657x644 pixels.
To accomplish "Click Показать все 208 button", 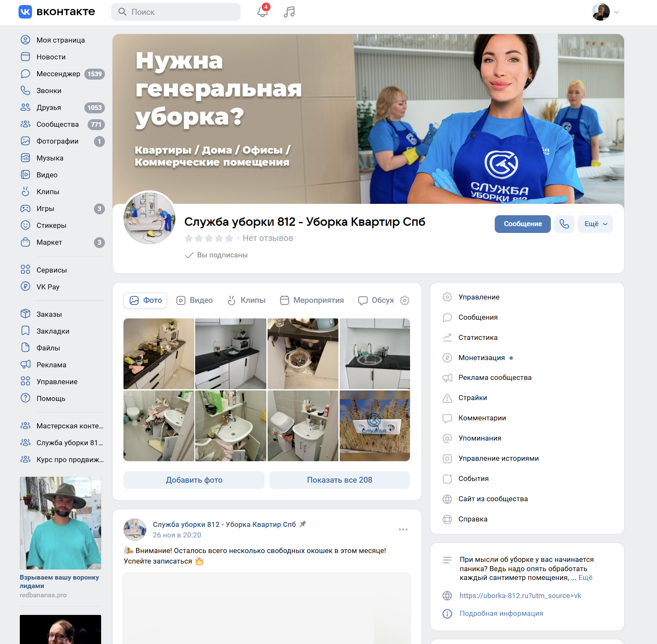I will click(340, 480).
